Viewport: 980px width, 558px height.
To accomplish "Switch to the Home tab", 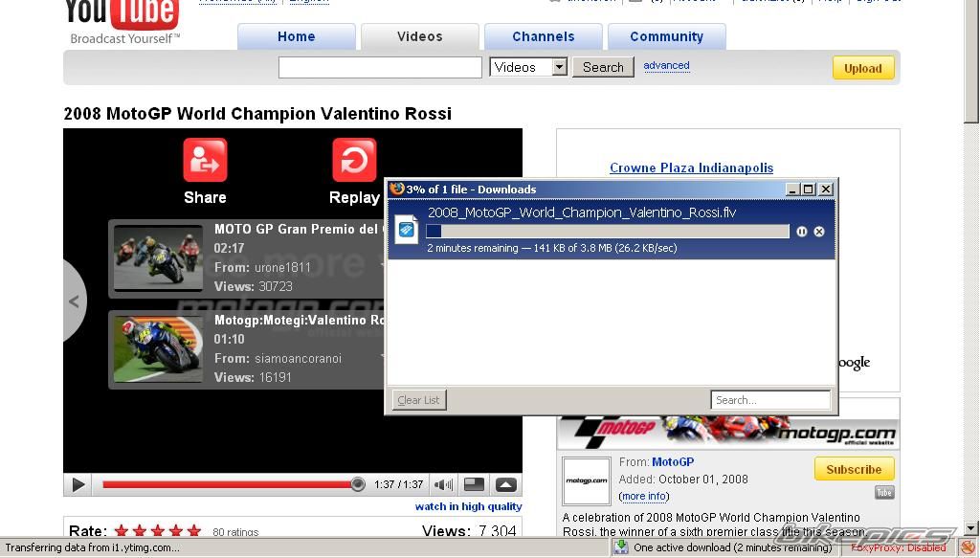I will pyautogui.click(x=297, y=37).
